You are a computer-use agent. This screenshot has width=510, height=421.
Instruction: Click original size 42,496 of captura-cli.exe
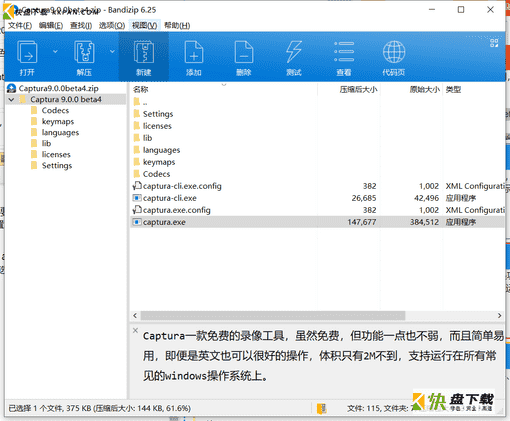click(426, 198)
